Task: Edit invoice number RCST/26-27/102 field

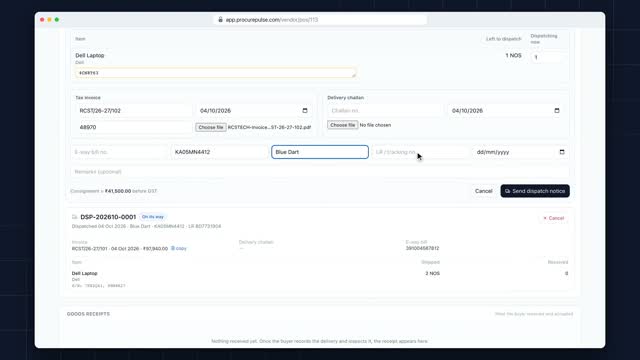Action: 134,111
